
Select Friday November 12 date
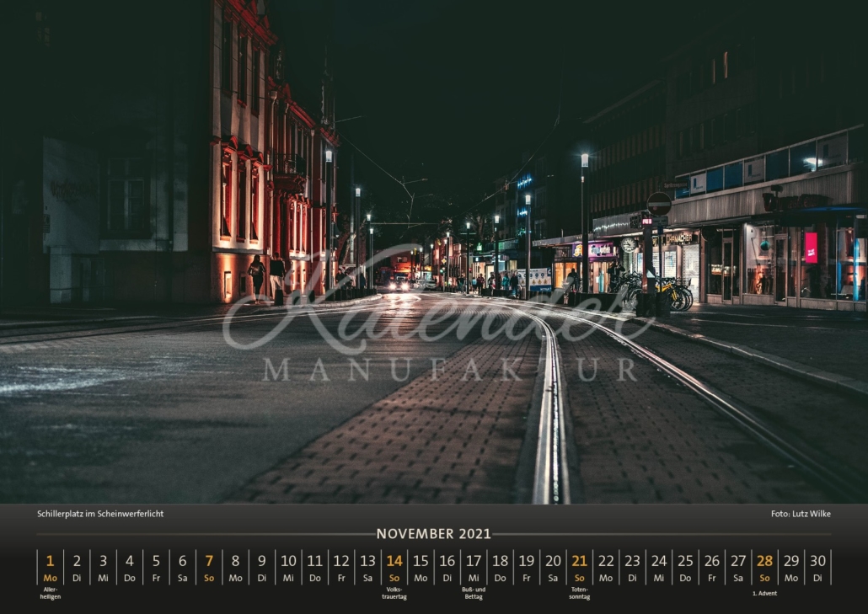pos(341,568)
